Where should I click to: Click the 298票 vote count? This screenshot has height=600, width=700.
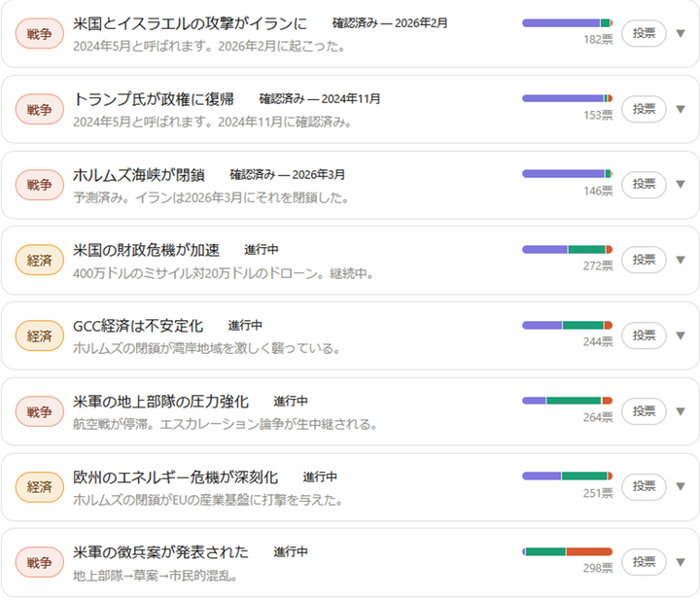598,568
